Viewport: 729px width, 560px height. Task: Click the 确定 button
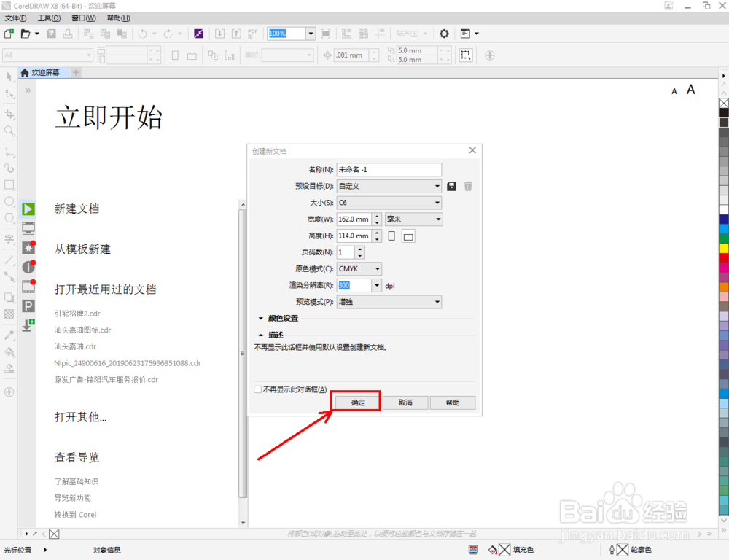(x=358, y=402)
